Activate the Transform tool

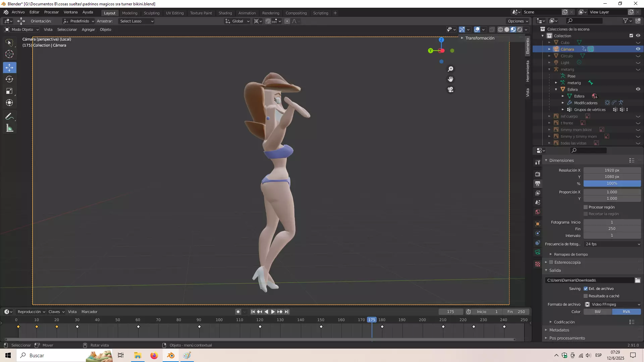(9, 103)
